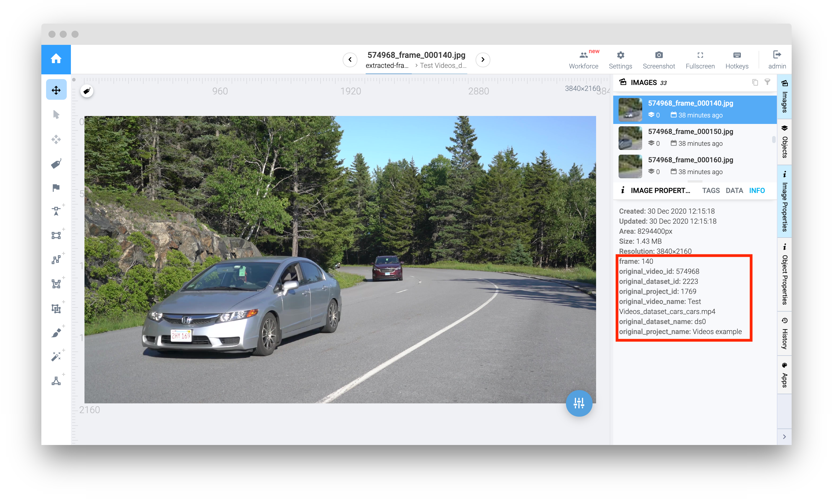The image size is (833, 504).
Task: Go to previous image arrow
Action: (350, 60)
